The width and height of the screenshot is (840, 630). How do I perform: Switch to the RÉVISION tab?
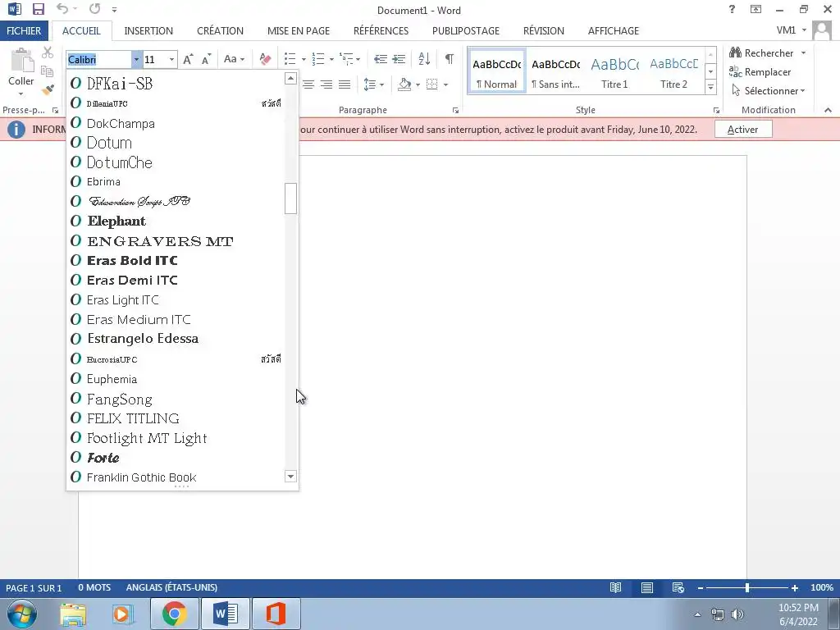544,30
